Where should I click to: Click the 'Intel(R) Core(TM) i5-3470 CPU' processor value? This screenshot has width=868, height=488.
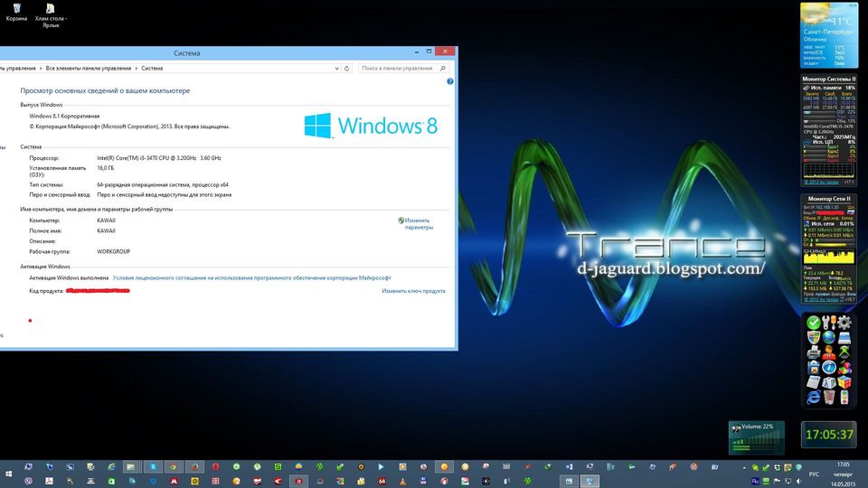pyautogui.click(x=159, y=158)
